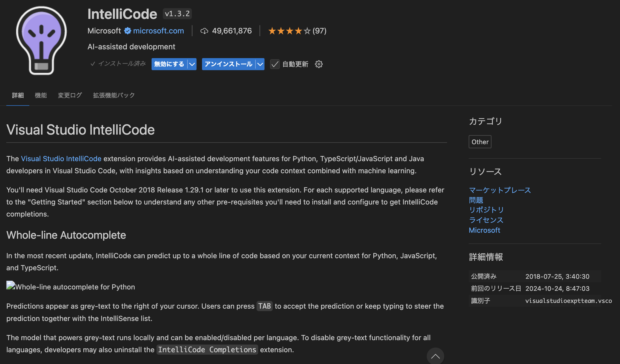Open the マーケットプレース resource link
Viewport: 620px width, 364px height.
click(x=500, y=190)
